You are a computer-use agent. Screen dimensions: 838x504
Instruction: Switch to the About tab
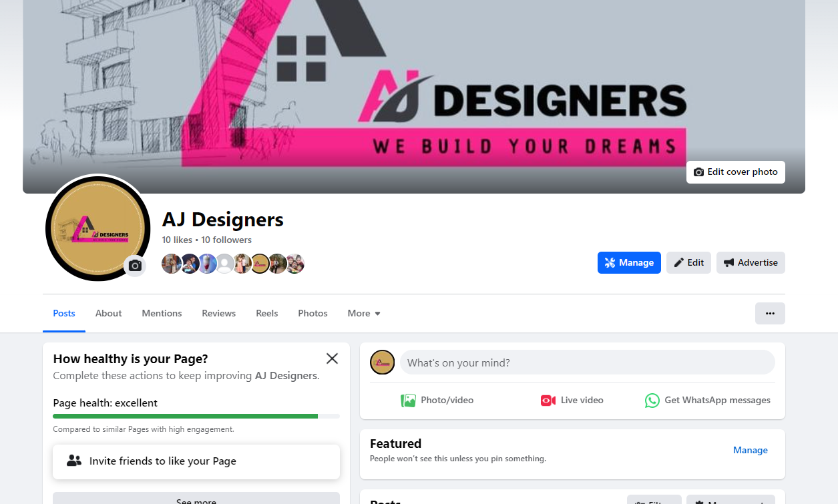coord(108,313)
